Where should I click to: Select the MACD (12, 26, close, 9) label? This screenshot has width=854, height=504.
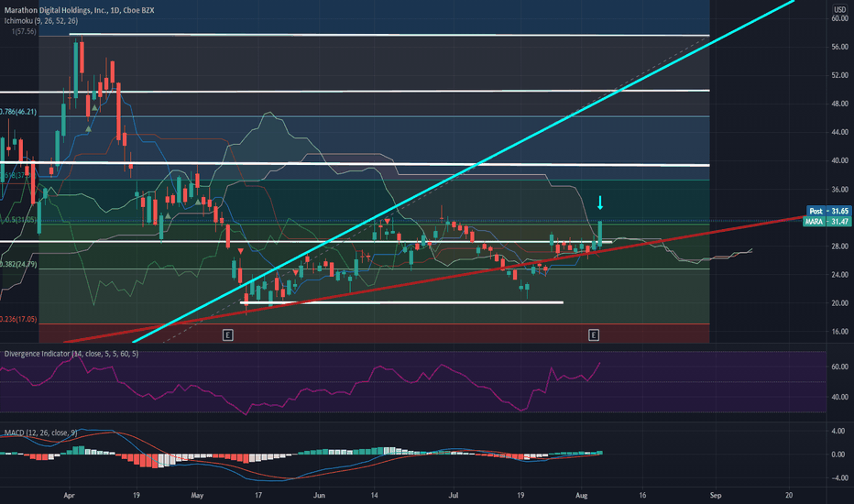(40, 433)
